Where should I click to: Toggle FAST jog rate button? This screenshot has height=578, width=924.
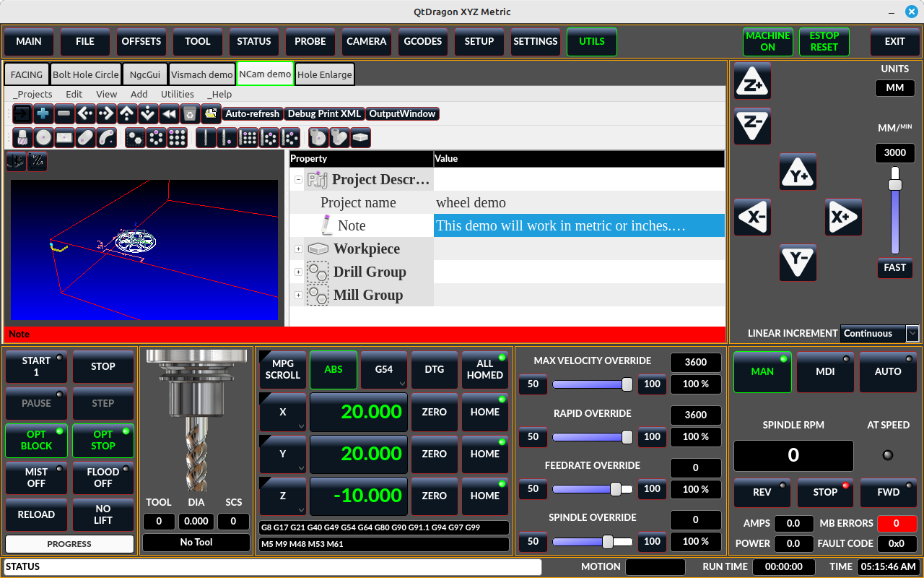tap(895, 267)
